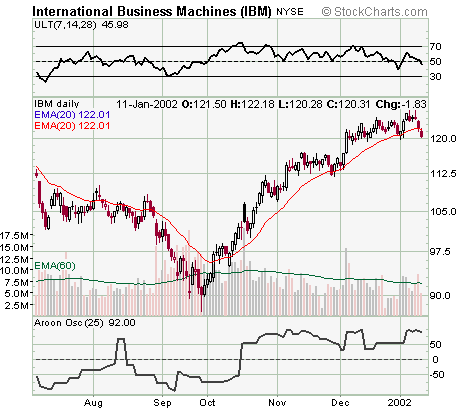Click the 12.5M volume axis label
Viewport: 460px width, 414px height.
pyautogui.click(x=14, y=259)
